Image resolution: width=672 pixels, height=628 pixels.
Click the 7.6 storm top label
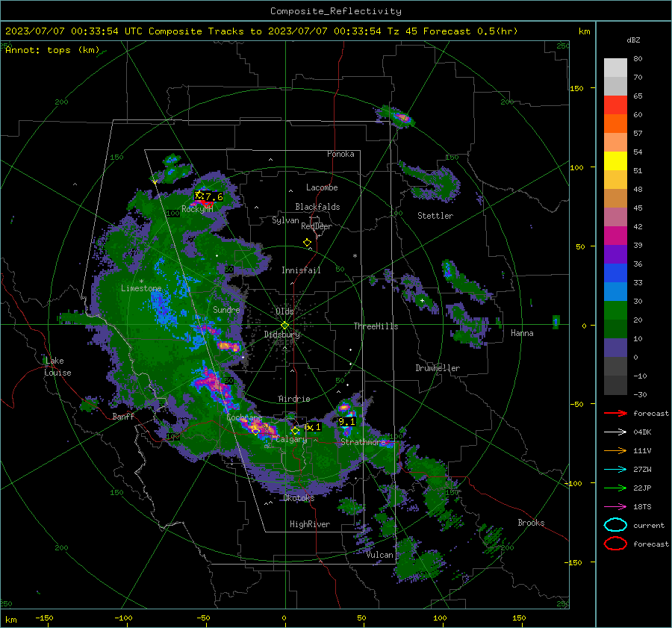pyautogui.click(x=214, y=196)
